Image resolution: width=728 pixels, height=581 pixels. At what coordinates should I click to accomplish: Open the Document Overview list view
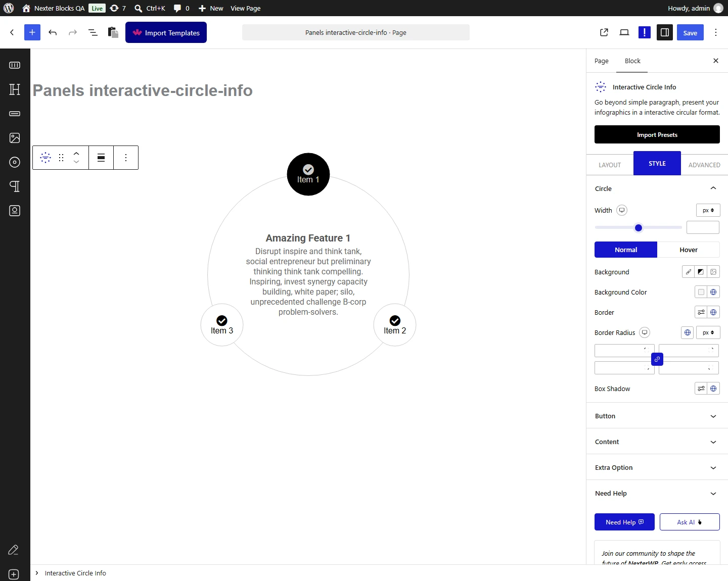click(93, 32)
